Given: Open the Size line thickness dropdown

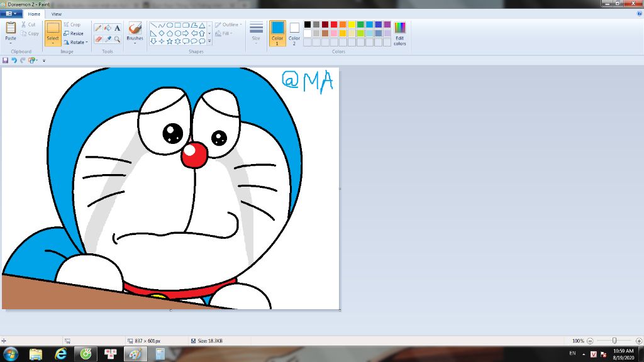Looking at the screenshot, I should pos(256,33).
